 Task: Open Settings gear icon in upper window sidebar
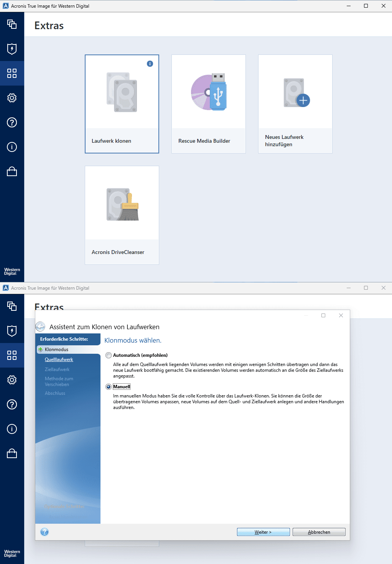point(12,98)
